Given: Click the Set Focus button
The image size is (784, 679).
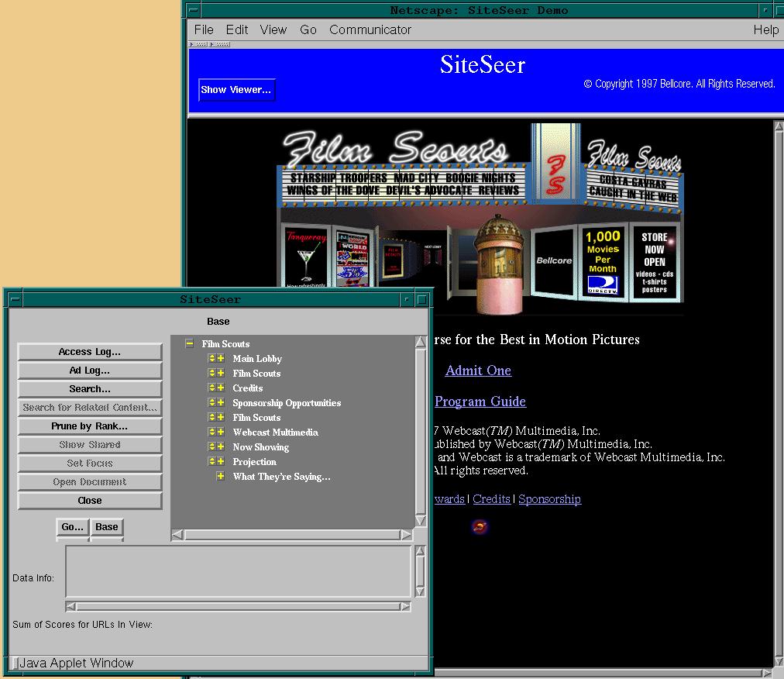Looking at the screenshot, I should [x=90, y=464].
